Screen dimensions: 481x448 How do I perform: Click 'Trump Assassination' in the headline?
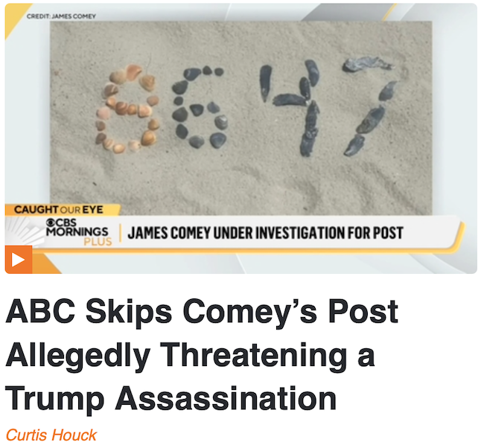pyautogui.click(x=171, y=398)
